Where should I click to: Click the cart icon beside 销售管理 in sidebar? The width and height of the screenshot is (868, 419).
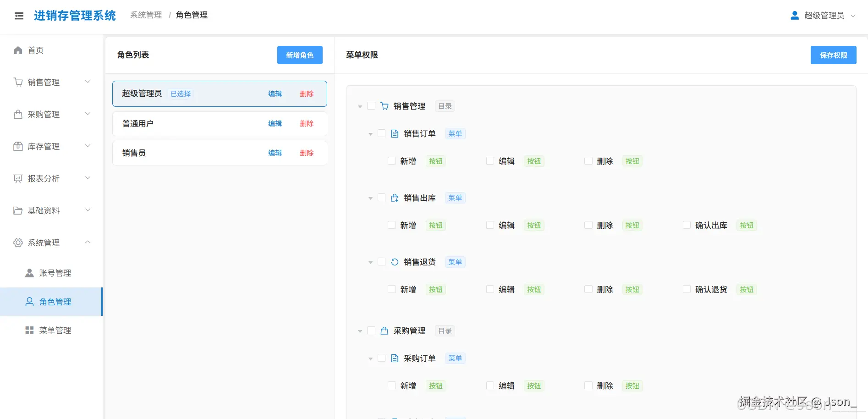[x=18, y=82]
